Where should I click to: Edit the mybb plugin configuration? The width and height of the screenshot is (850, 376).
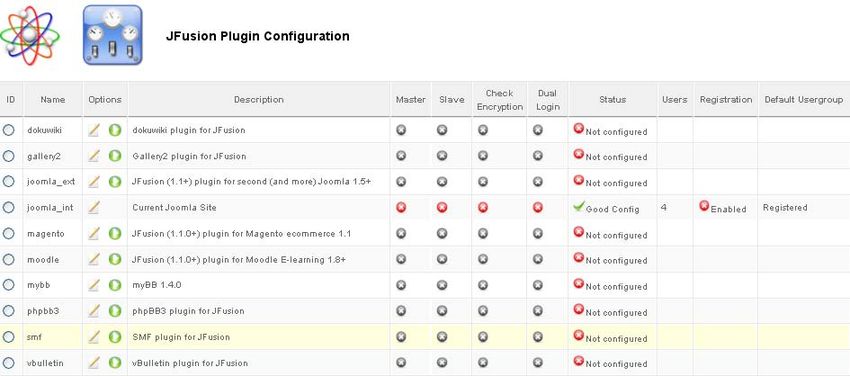(x=94, y=285)
